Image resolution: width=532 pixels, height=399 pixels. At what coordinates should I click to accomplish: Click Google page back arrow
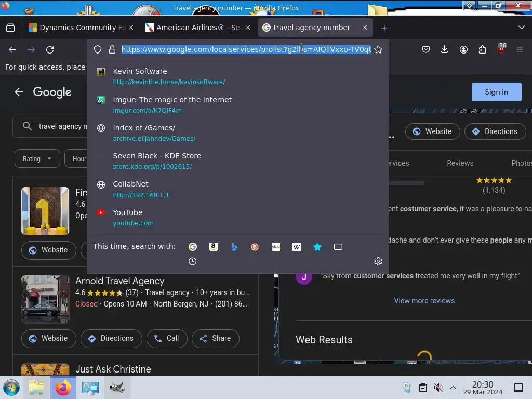tap(19, 92)
